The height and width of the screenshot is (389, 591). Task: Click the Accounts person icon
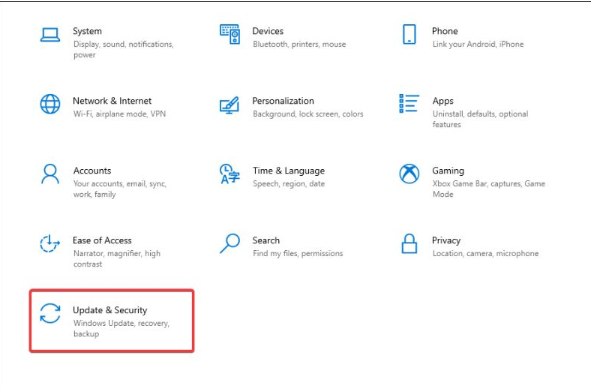(x=50, y=174)
